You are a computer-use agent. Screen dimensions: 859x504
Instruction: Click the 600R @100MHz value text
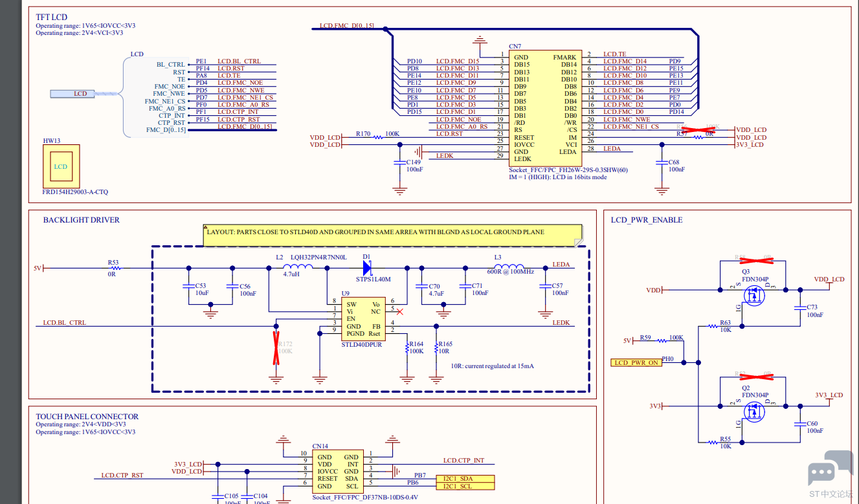pos(511,272)
